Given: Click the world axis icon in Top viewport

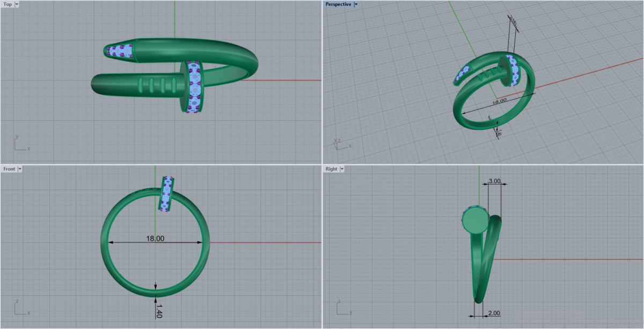Looking at the screenshot, I should pyautogui.click(x=21, y=143).
